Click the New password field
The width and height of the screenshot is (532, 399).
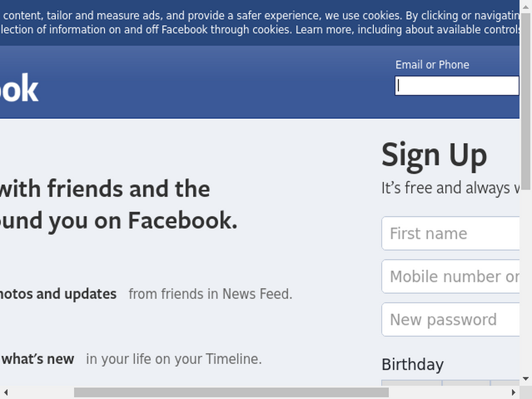(450, 320)
